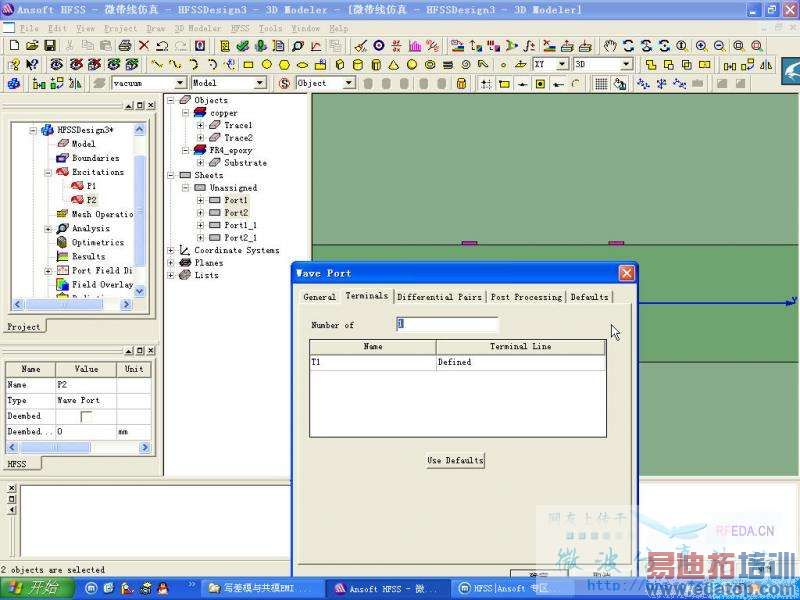Open the vacuum material dropdown
Image resolution: width=800 pixels, height=600 pixels.
coord(180,84)
